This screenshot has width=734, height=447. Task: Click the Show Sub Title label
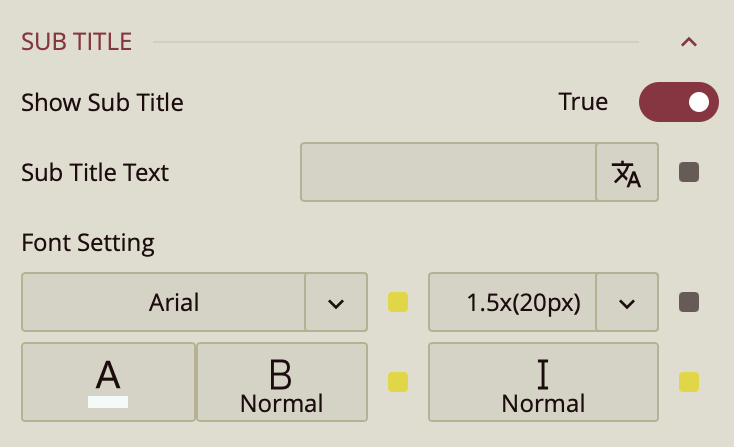[102, 102]
